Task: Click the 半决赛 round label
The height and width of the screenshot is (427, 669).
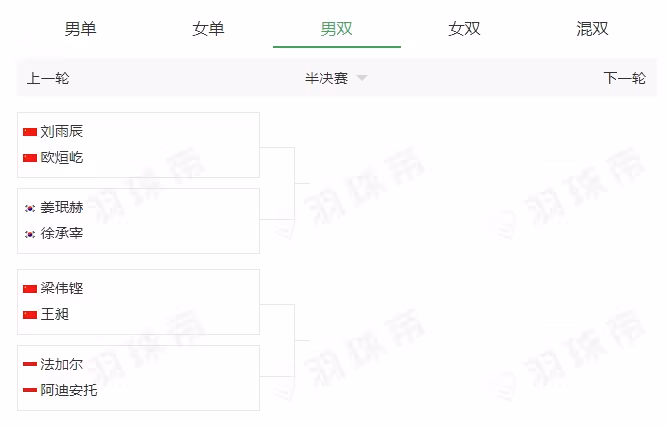Action: tap(326, 78)
